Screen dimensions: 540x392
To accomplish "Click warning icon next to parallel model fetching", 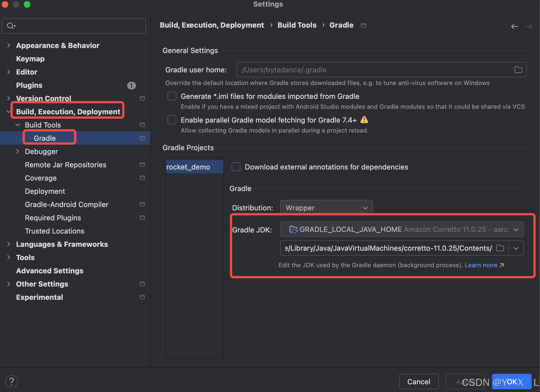I will pyautogui.click(x=364, y=120).
